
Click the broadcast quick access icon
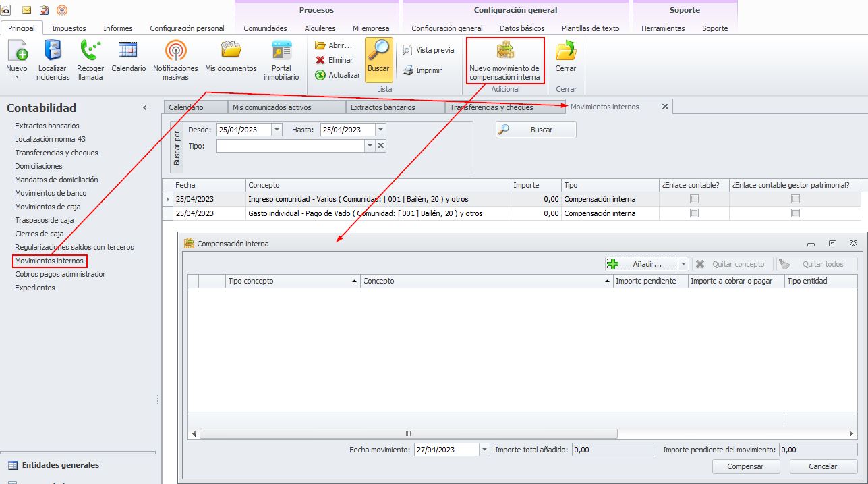tap(62, 10)
